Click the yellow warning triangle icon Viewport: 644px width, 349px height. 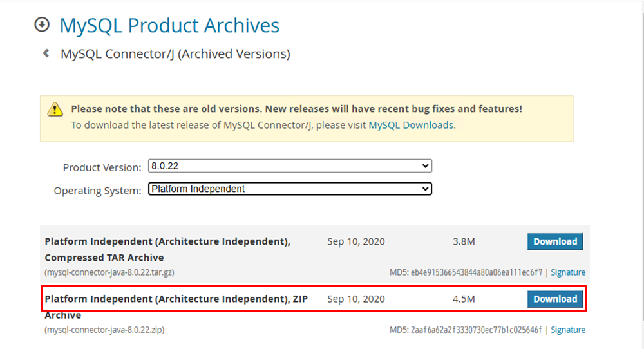click(x=55, y=109)
